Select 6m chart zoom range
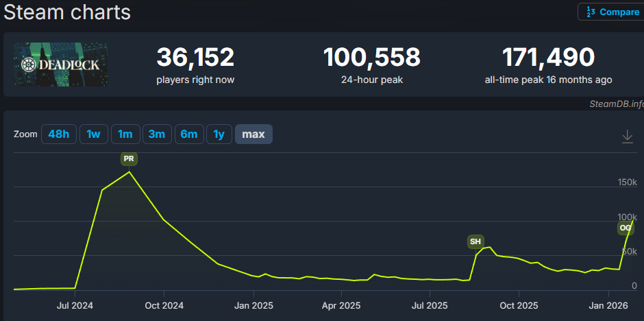This screenshot has width=644, height=321. (189, 134)
